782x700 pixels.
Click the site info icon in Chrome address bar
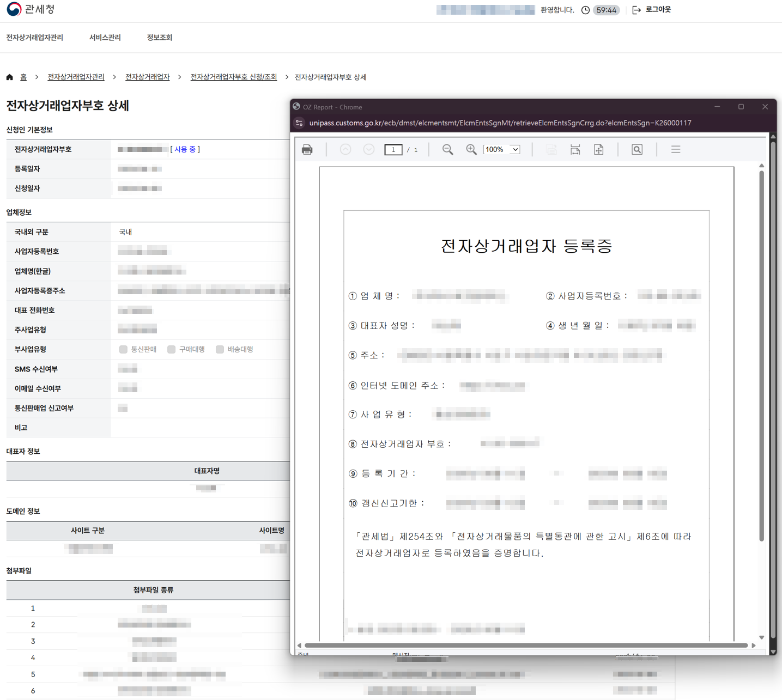click(299, 123)
